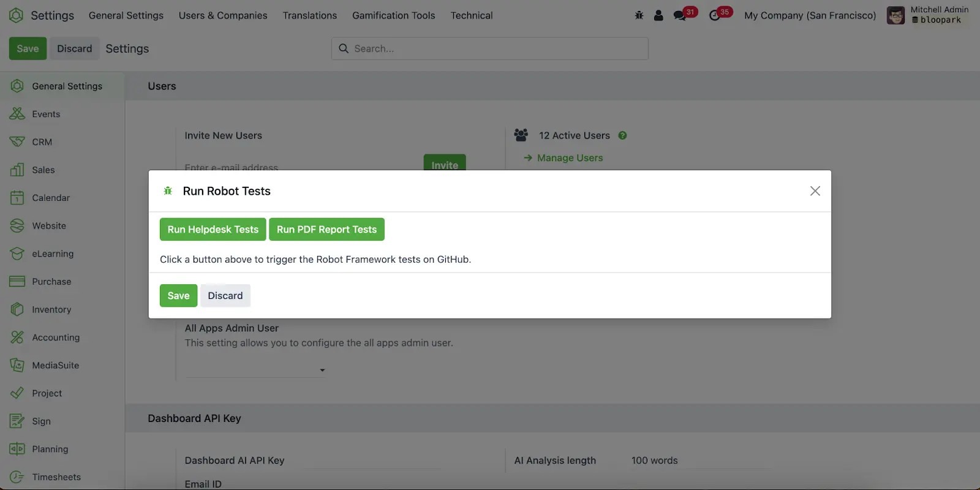This screenshot has width=980, height=490.
Task: Click the Active Users group icon
Action: pos(521,135)
